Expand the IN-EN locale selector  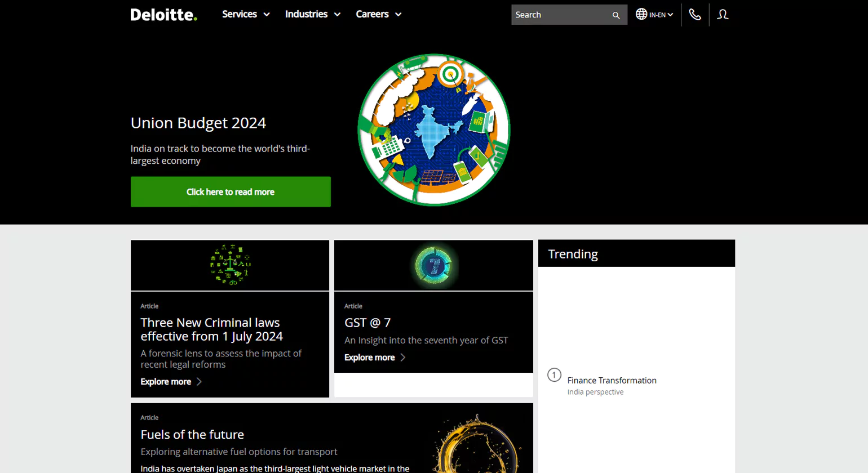657,14
